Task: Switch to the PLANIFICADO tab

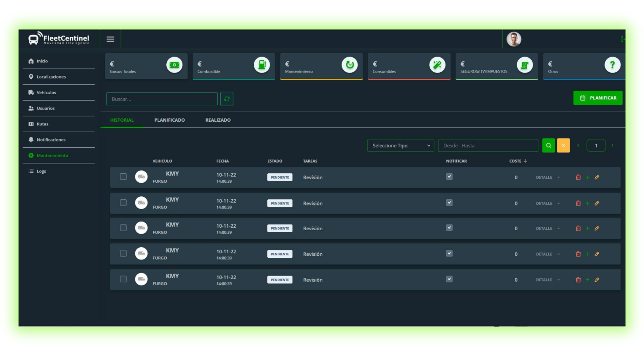Action: point(169,120)
